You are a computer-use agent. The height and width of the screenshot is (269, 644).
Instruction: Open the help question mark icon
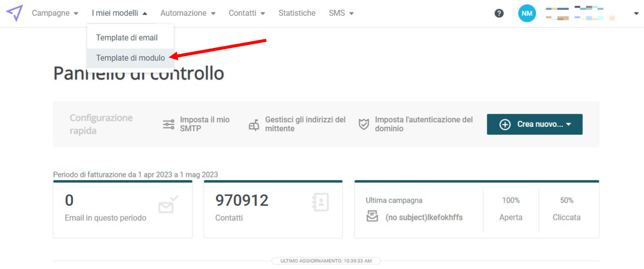tap(499, 13)
